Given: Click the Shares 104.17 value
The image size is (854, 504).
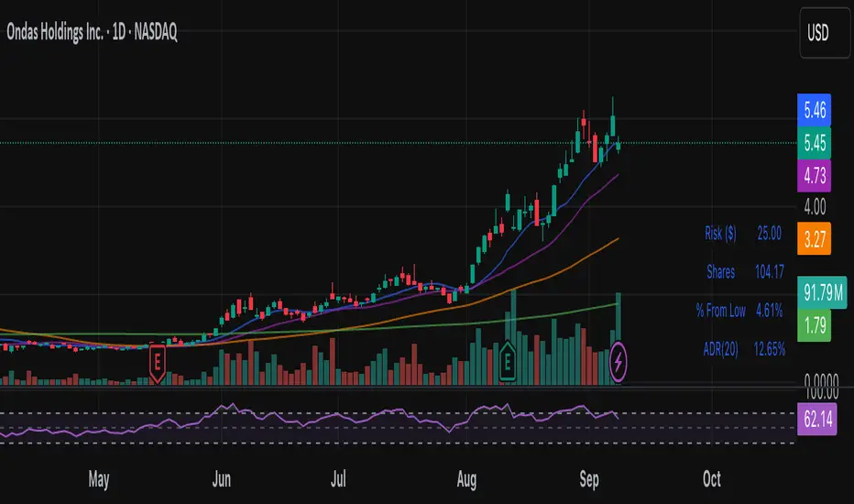Looking at the screenshot, I should coord(769,271).
